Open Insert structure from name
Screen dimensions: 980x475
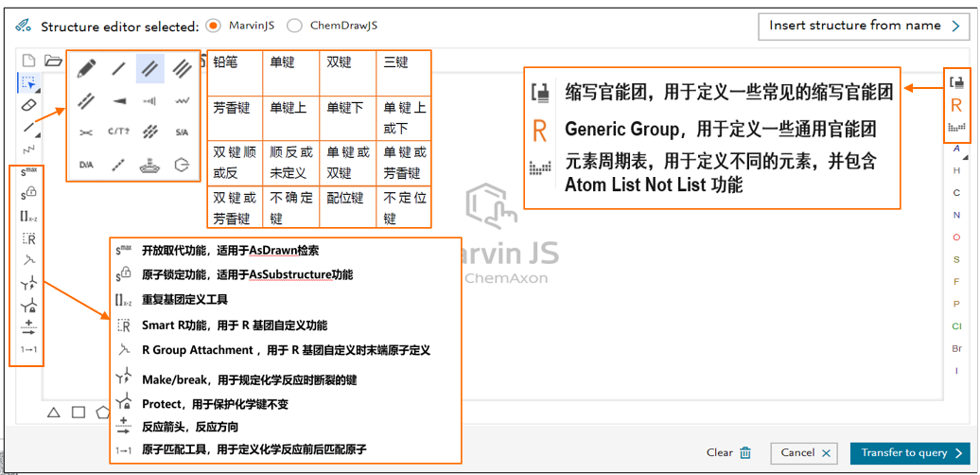[x=863, y=26]
